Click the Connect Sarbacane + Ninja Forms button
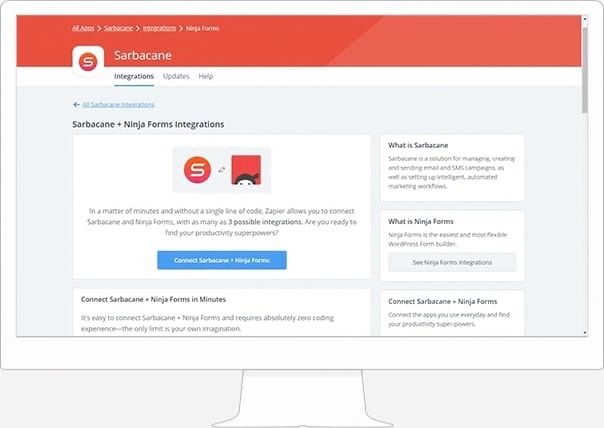 point(222,260)
